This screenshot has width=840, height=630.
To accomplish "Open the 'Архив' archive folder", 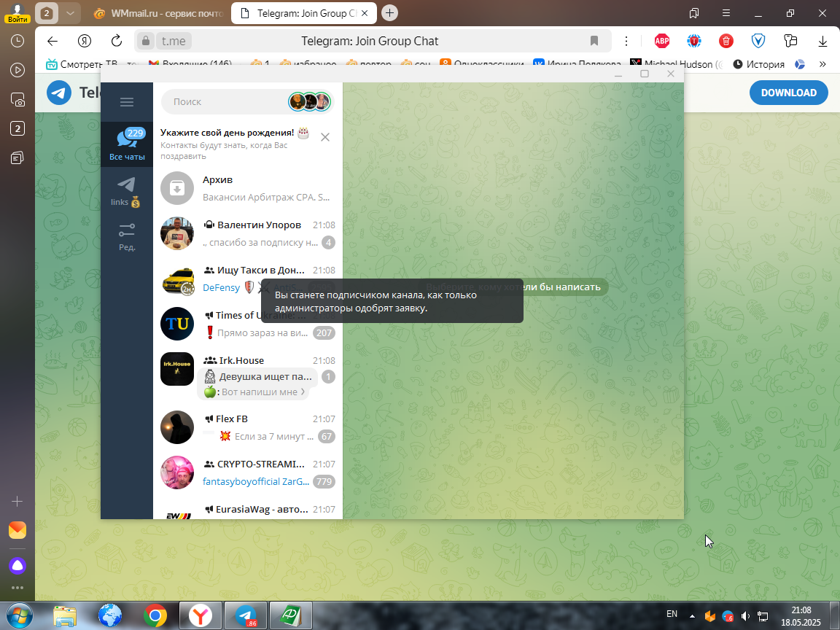I will 248,188.
